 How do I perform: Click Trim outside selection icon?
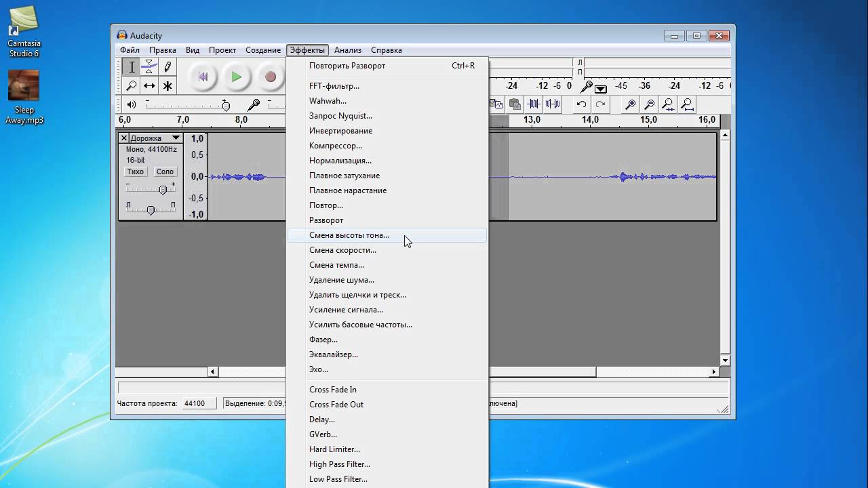coord(534,104)
